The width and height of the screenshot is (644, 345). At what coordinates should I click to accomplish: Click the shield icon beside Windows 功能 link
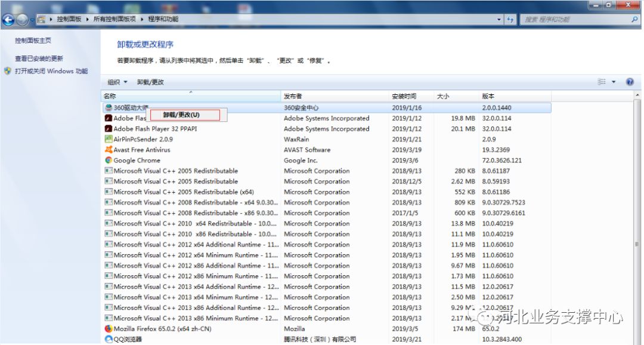pos(8,71)
